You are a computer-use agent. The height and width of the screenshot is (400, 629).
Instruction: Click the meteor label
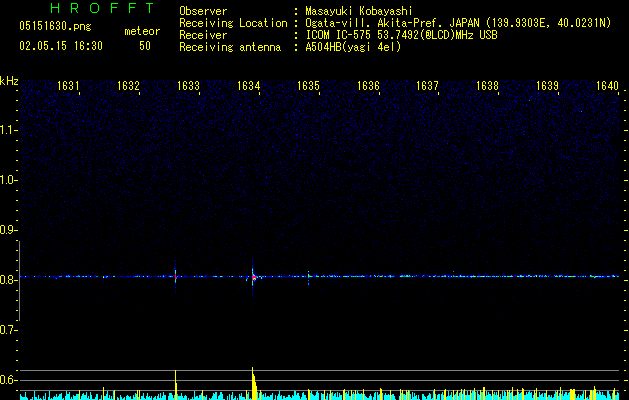[x=142, y=31]
